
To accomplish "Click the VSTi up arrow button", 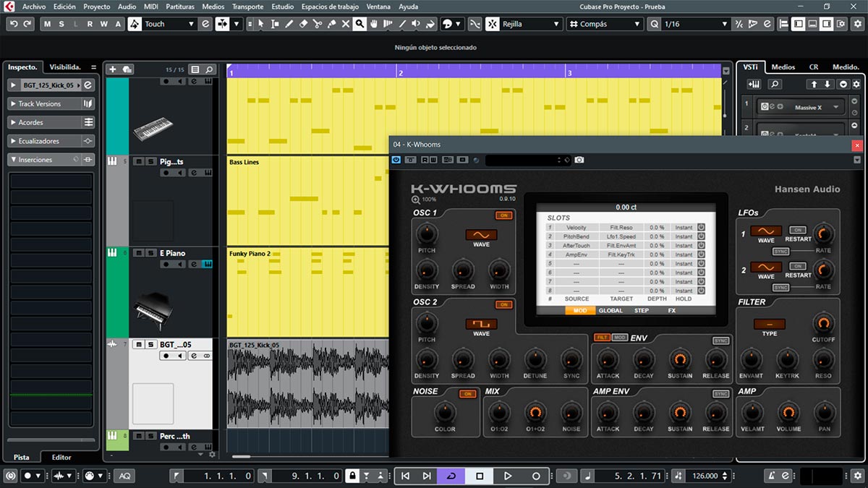I will pos(814,85).
